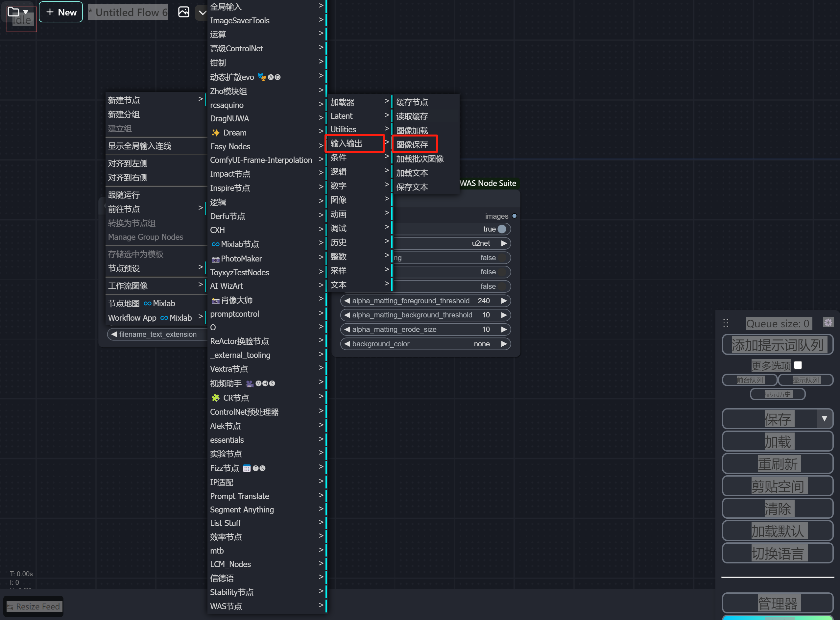Image resolution: width=840 pixels, height=620 pixels.
Task: Expand the Mixlab节点 category
Action: tap(267, 244)
